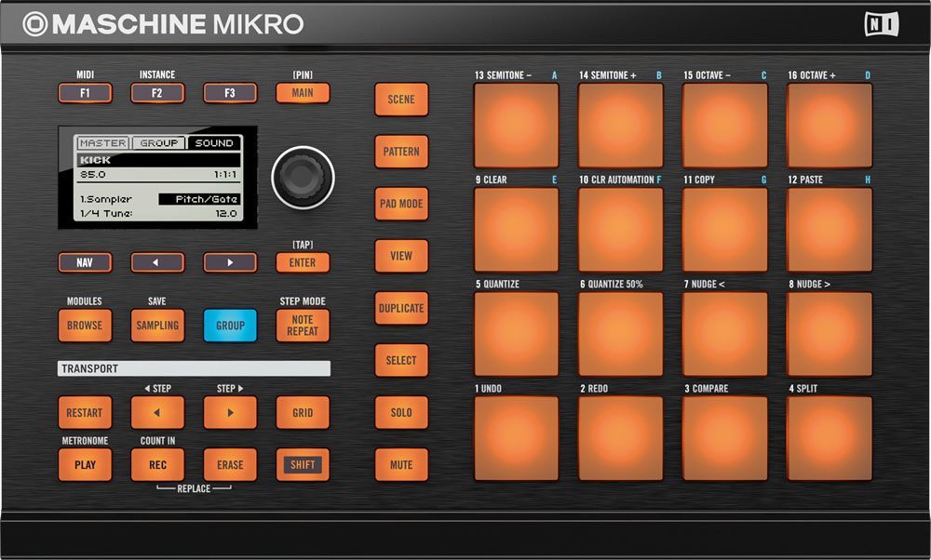The width and height of the screenshot is (931, 560).
Task: Open the BROWSE module
Action: coord(85,326)
